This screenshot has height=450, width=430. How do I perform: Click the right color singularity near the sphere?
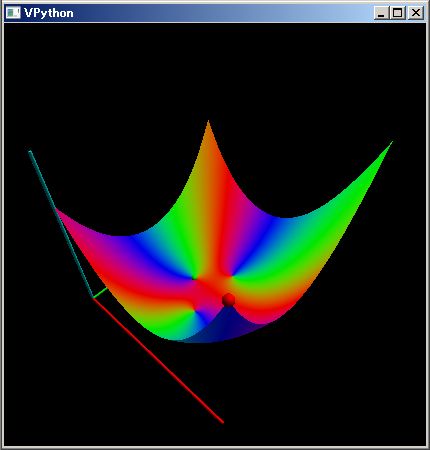[x=231, y=276]
